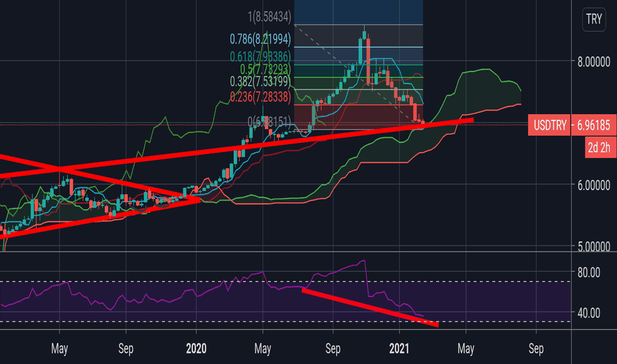Select the 0.786(8.21994) Fibonacci label

point(260,39)
